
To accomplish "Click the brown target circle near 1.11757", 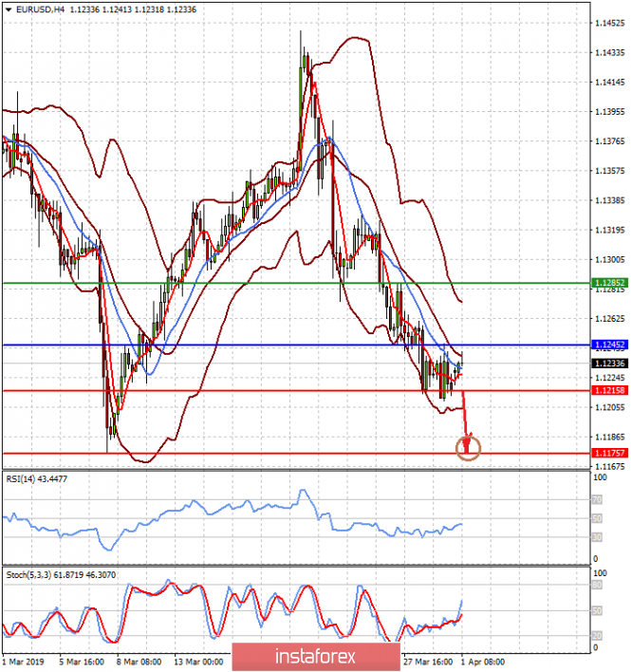I will pos(468,448).
